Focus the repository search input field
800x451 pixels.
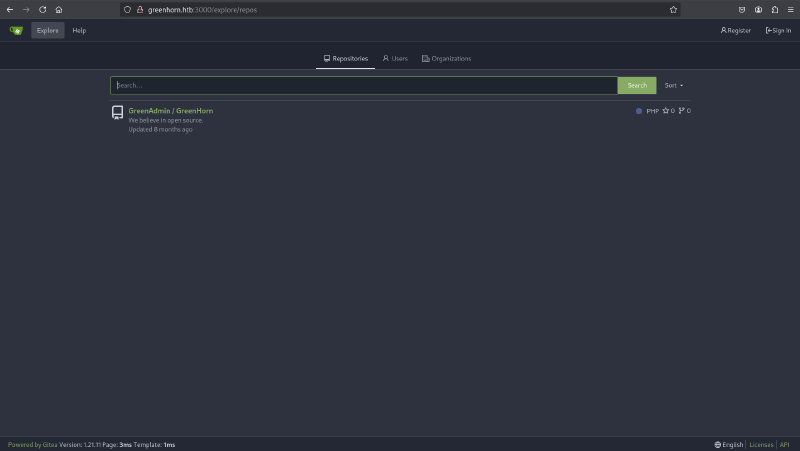(363, 85)
